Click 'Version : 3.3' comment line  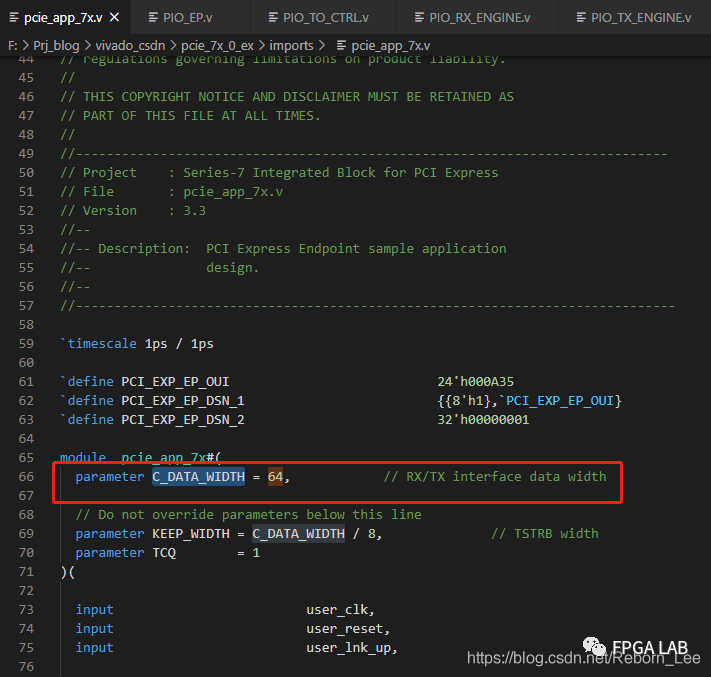point(133,211)
